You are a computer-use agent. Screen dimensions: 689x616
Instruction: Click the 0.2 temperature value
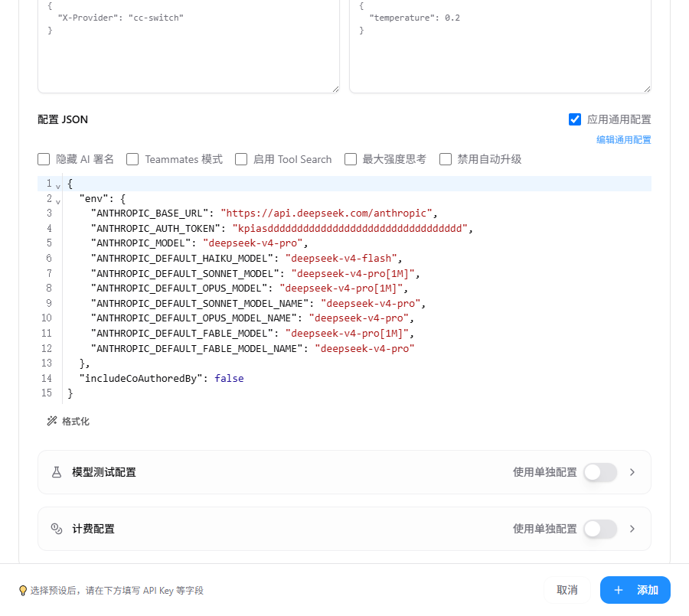pos(452,18)
